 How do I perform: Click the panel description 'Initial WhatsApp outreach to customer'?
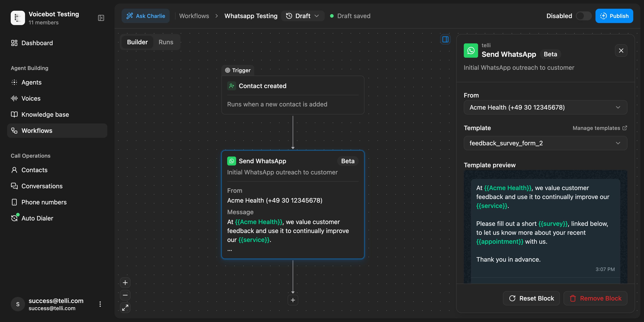point(519,68)
